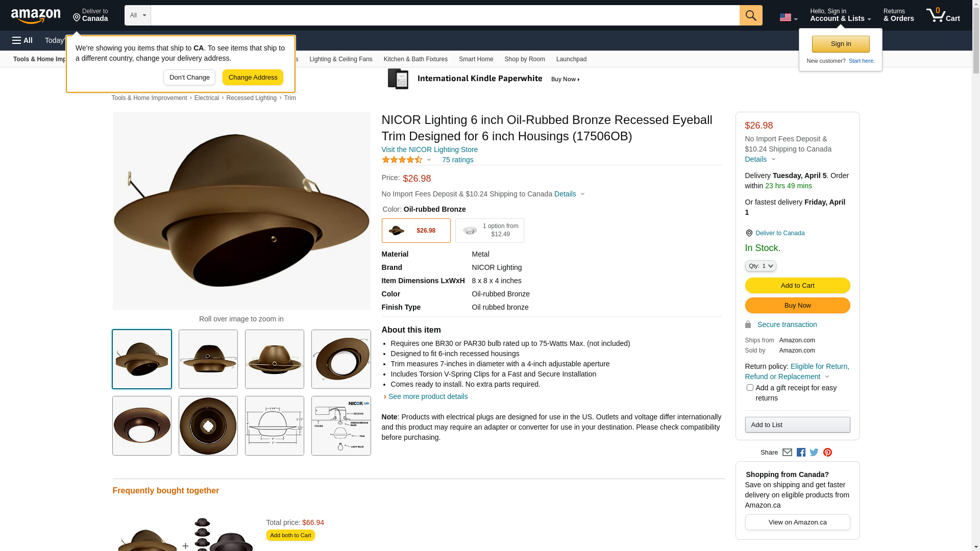Expand the language flag selector
980x551 pixels.
pos(788,18)
